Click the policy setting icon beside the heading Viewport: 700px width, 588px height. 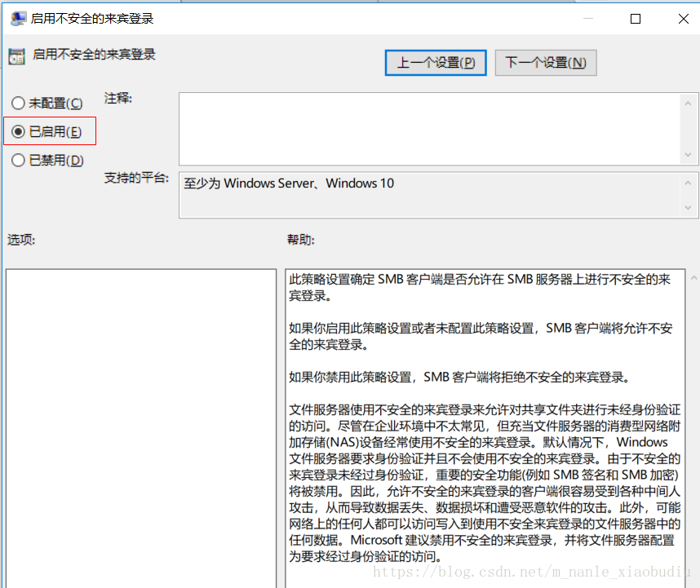tap(16, 56)
